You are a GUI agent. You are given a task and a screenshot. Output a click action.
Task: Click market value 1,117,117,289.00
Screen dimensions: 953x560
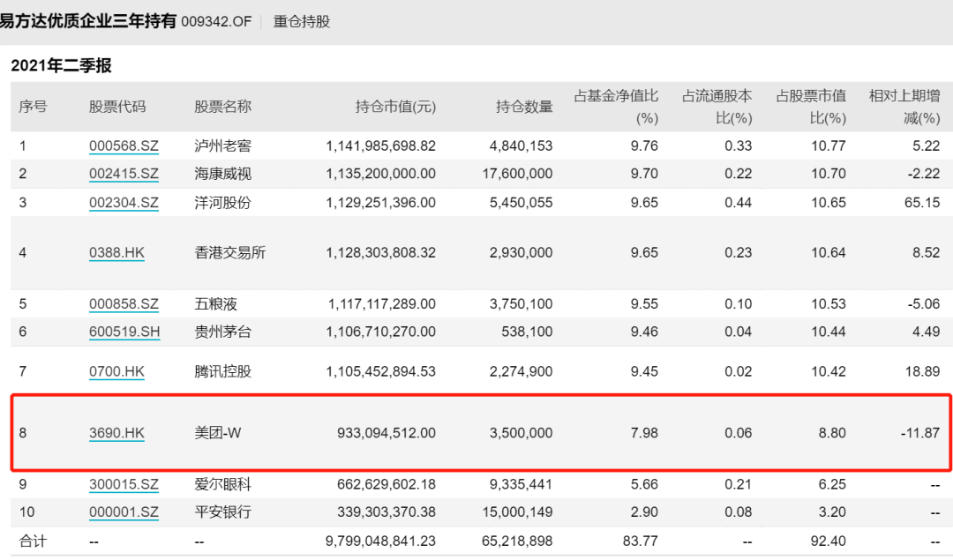(x=382, y=303)
